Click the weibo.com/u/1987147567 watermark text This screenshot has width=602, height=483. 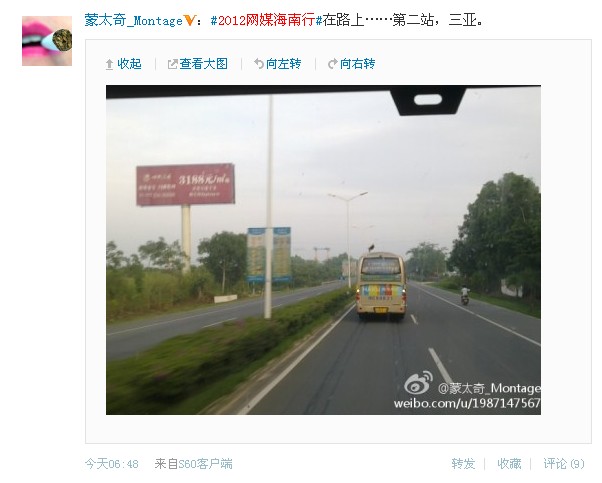(467, 404)
